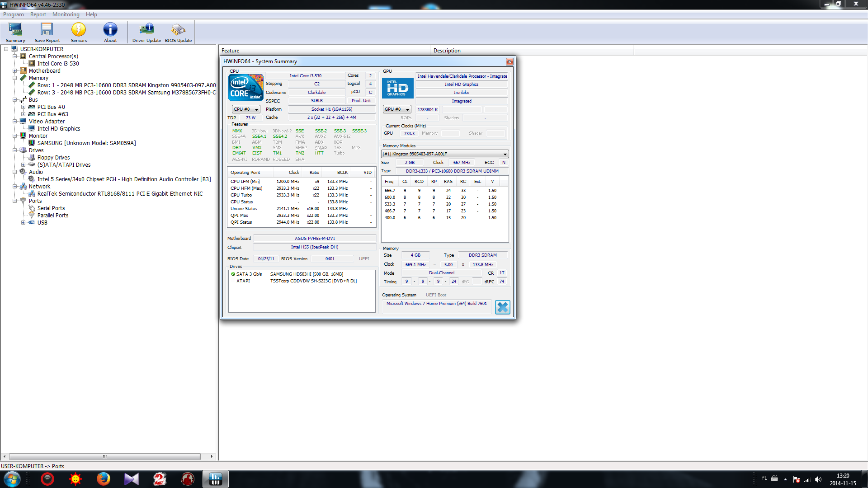The height and width of the screenshot is (488, 868).
Task: Open the Report menu
Action: [x=38, y=14]
